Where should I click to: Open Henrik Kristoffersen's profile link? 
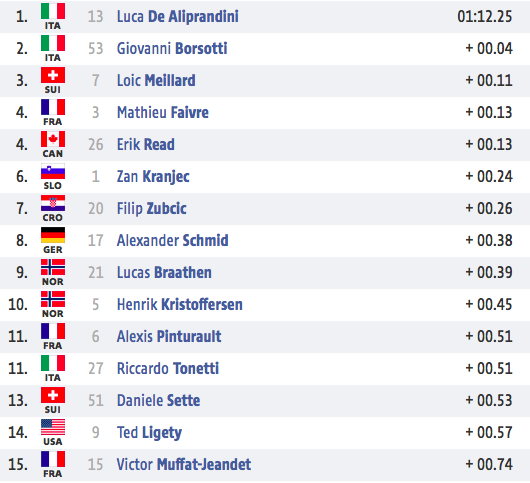[x=179, y=304]
